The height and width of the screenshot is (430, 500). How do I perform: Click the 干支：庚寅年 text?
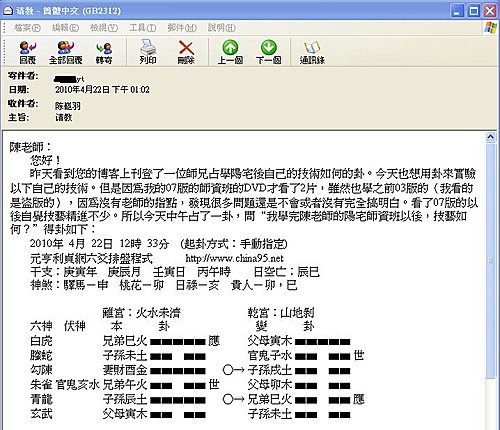point(63,272)
